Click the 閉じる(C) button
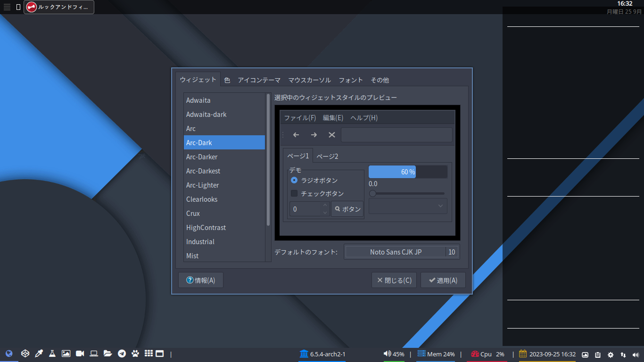 (394, 280)
